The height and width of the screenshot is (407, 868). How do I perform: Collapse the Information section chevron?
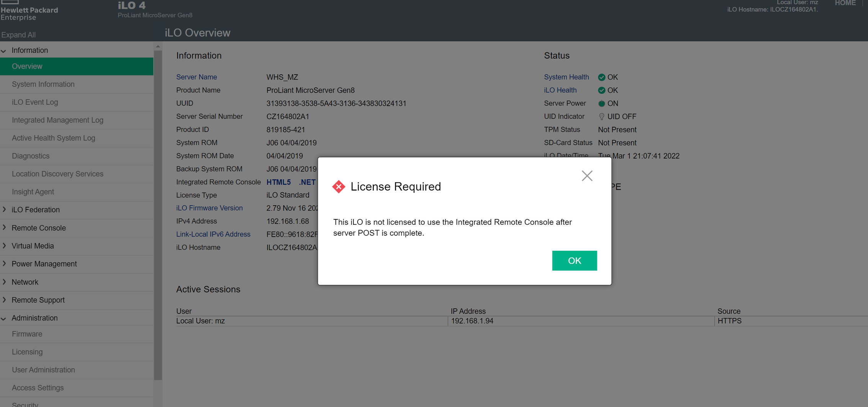click(x=4, y=51)
